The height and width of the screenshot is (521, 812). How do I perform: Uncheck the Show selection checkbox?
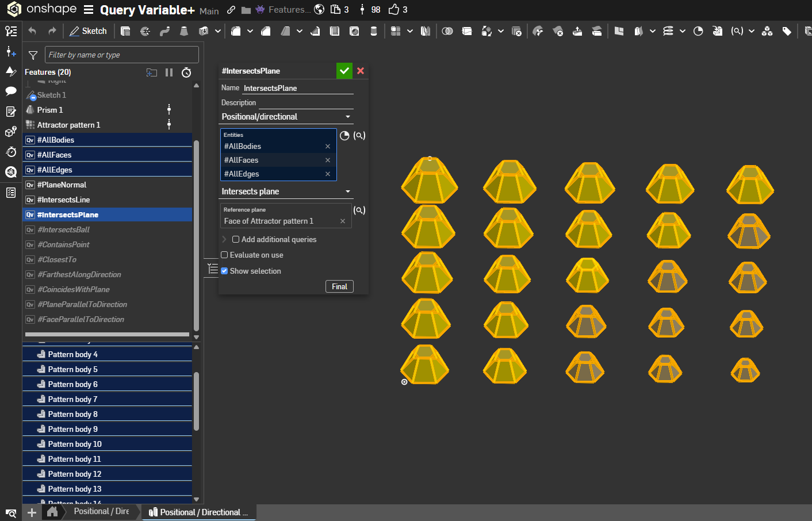pos(225,271)
